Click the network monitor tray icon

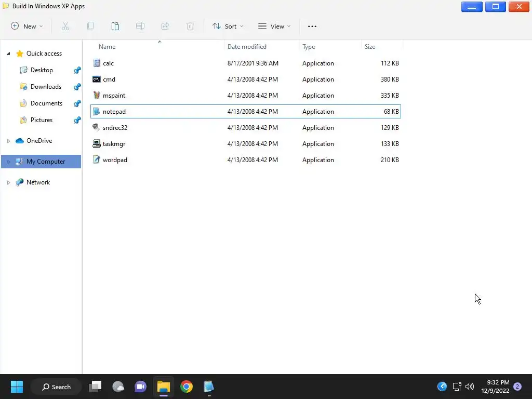[457, 387]
